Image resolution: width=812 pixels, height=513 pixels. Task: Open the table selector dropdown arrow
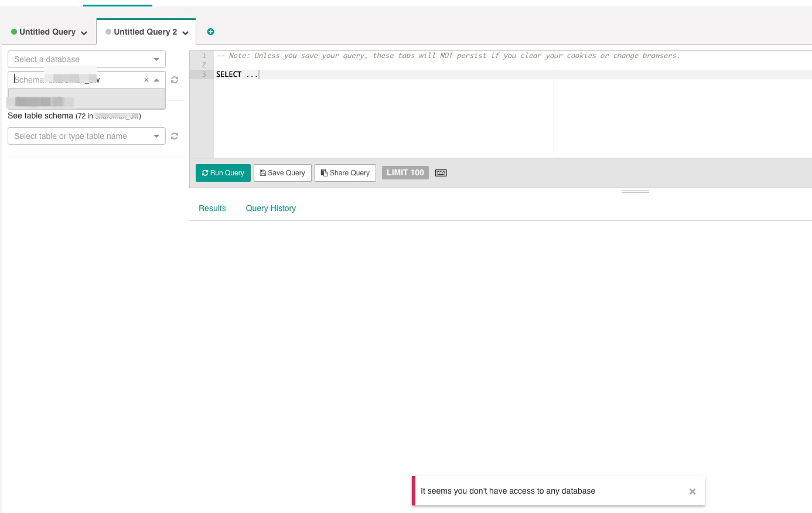tap(156, 136)
